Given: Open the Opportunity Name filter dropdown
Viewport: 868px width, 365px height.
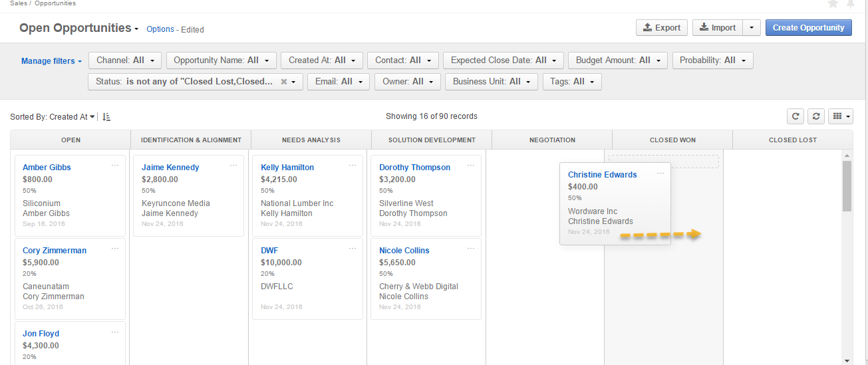Looking at the screenshot, I should [x=221, y=61].
